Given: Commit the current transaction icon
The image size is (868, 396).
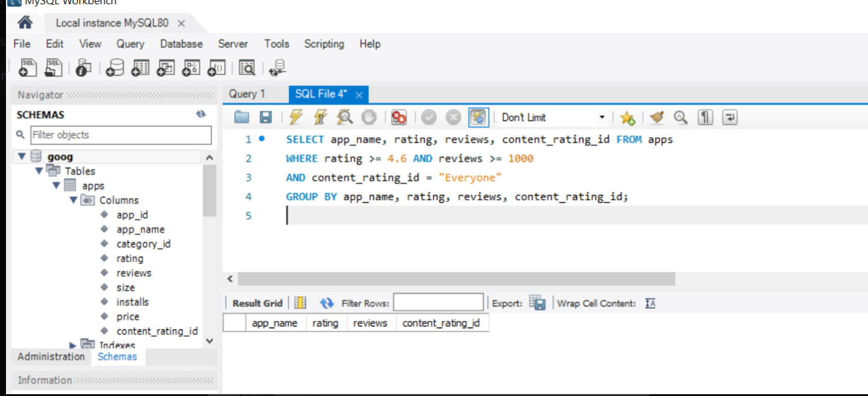Looking at the screenshot, I should [429, 118].
